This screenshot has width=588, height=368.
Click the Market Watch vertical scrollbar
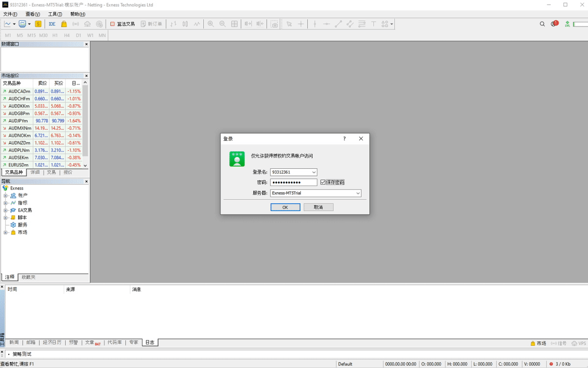pos(85,124)
